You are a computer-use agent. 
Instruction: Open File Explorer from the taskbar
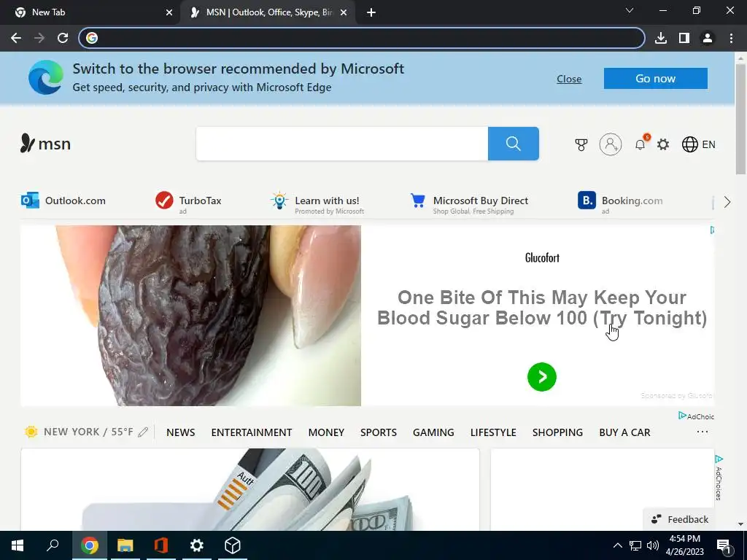pyautogui.click(x=125, y=545)
